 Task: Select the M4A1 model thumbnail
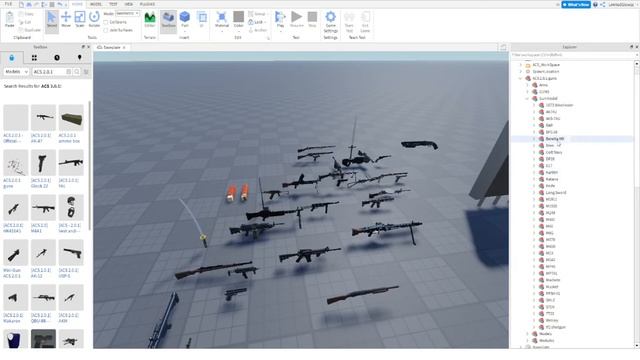point(43,208)
